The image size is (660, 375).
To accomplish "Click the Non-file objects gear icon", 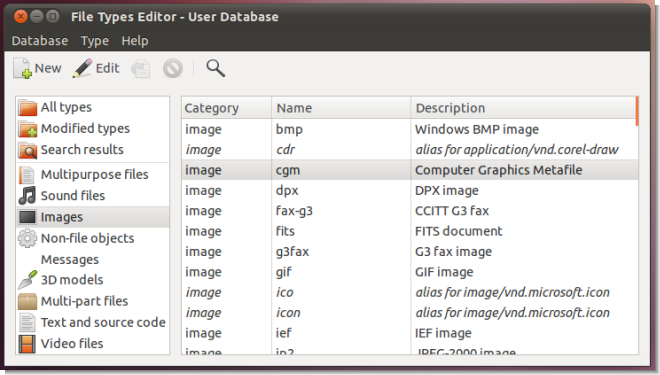I will [x=27, y=238].
